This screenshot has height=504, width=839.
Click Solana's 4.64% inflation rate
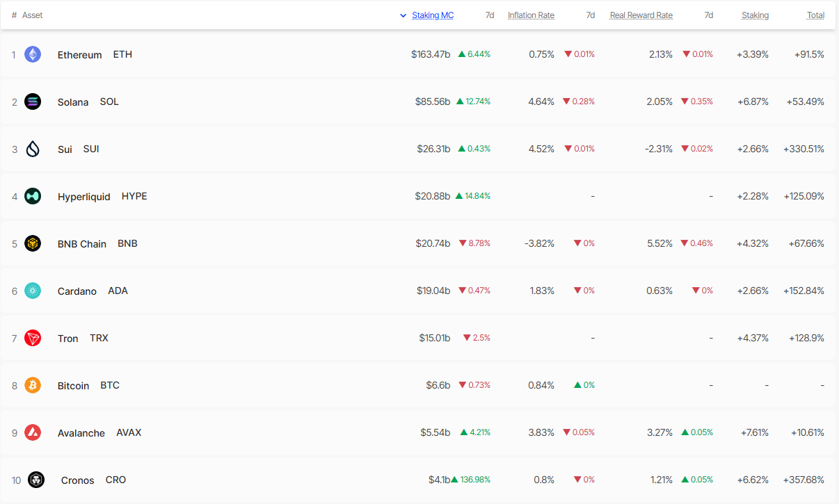tap(541, 101)
